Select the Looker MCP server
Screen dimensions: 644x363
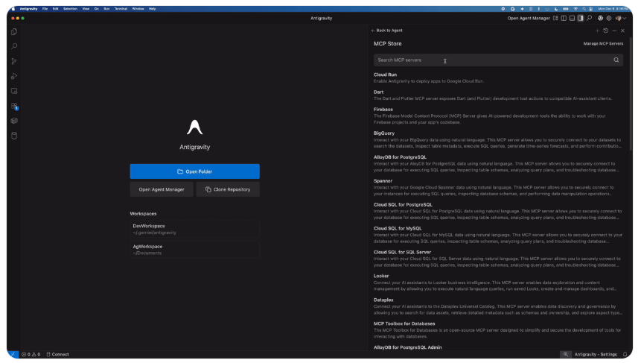tap(498, 282)
